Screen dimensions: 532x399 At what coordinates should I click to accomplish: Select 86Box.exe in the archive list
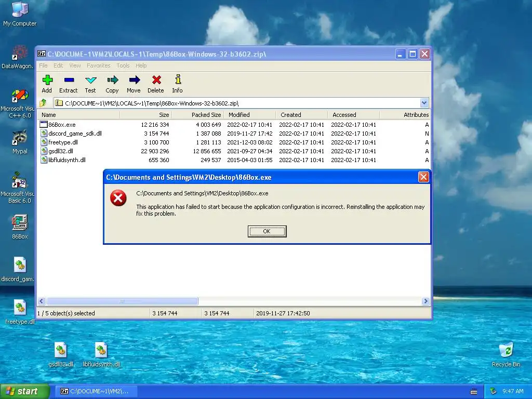tap(58, 125)
